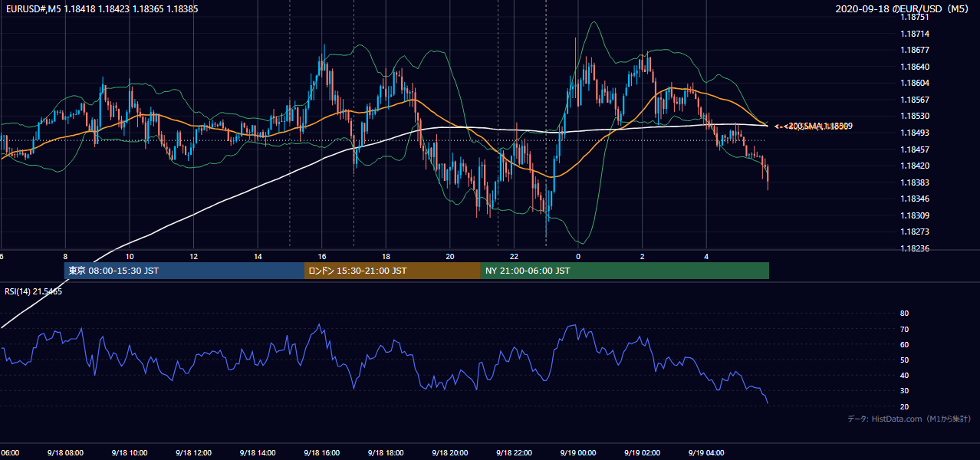This screenshot has height=460, width=980.
Task: Click the 9/18 12:00 bottom time label
Action: click(193, 453)
